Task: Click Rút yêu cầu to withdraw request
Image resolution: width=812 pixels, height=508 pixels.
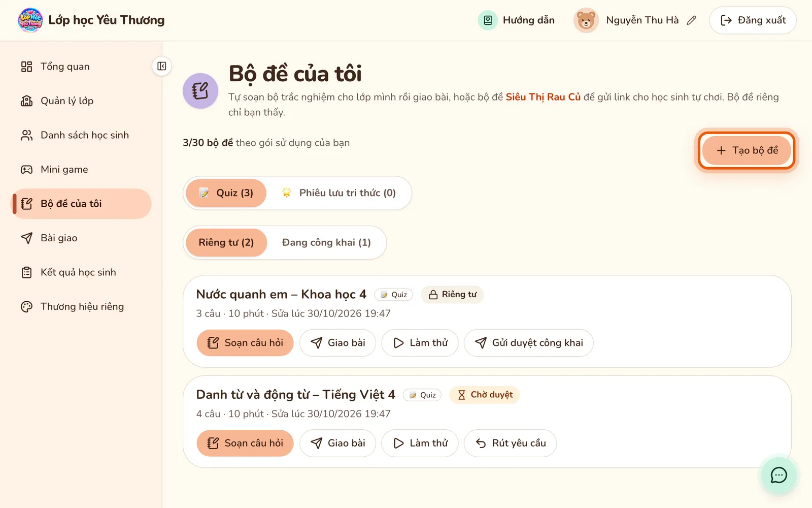Action: 511,443
